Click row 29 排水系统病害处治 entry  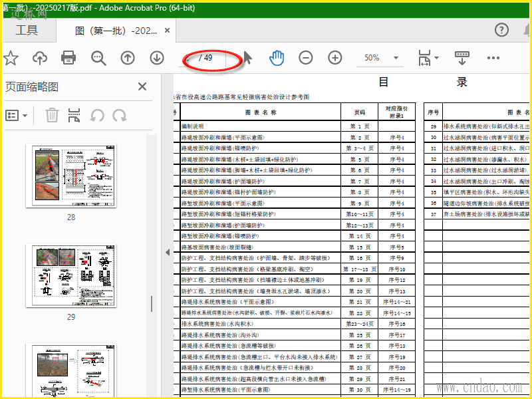(486, 126)
